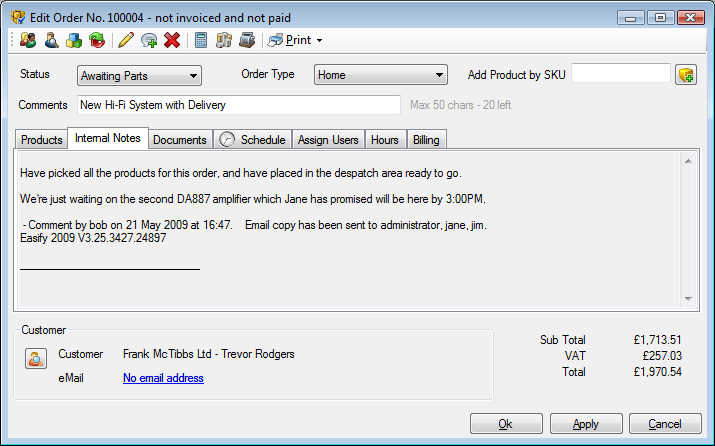Click the add comment speech bubble icon
This screenshot has height=446, width=715.
tap(149, 40)
